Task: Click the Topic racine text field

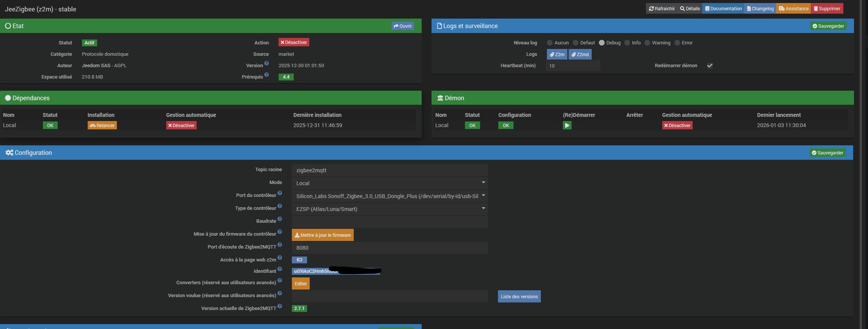Action: (389, 170)
